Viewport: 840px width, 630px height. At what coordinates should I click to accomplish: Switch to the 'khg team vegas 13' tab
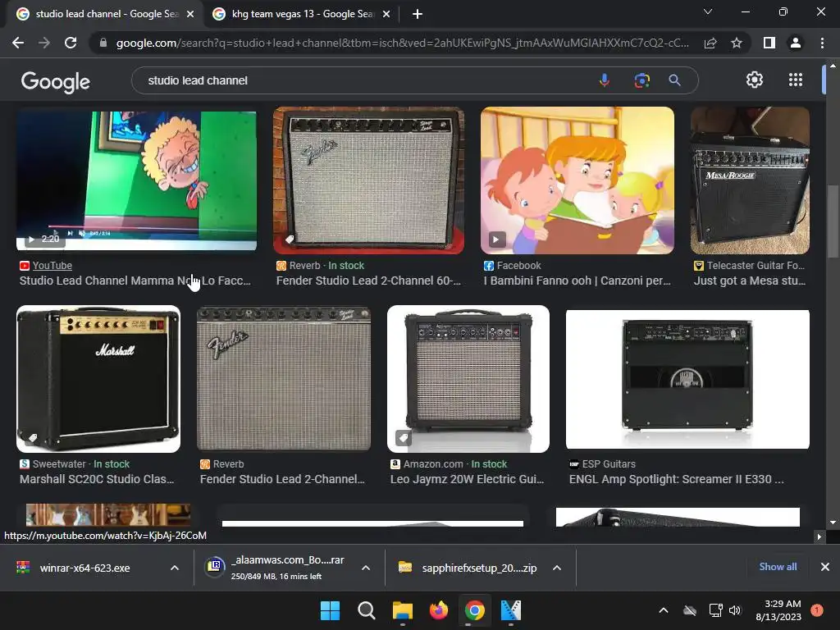tap(302, 14)
